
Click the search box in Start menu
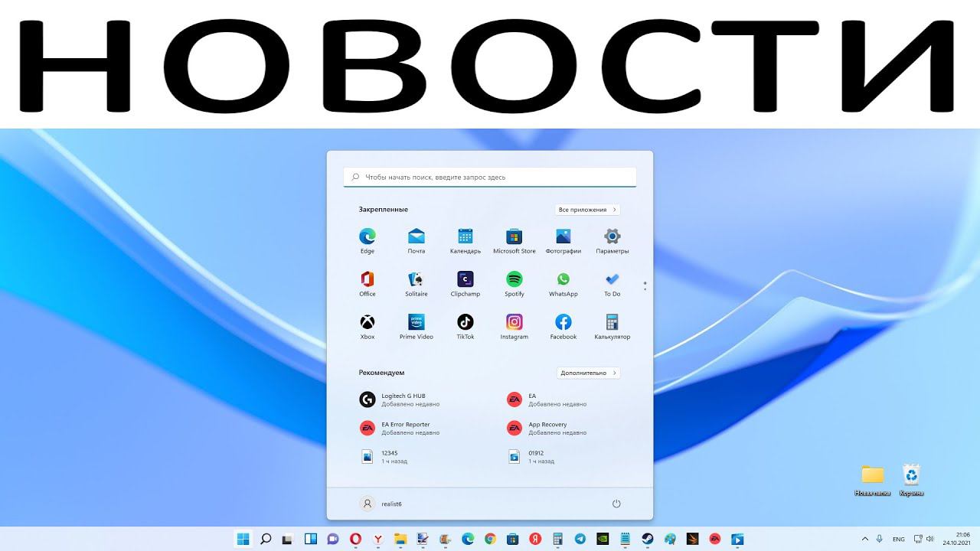pyautogui.click(x=490, y=177)
